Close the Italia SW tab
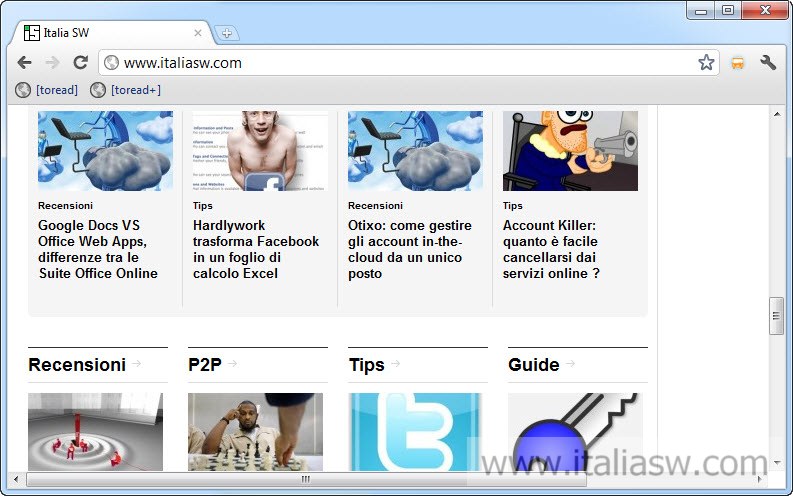The height and width of the screenshot is (496, 793). (198, 33)
